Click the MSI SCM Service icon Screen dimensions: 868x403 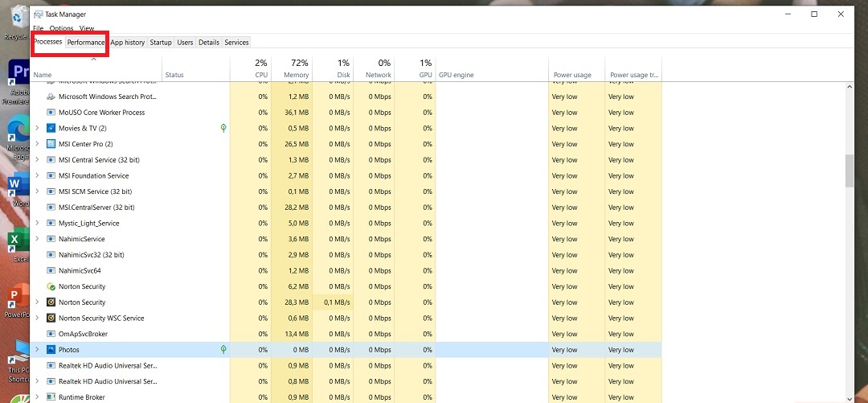pos(51,191)
